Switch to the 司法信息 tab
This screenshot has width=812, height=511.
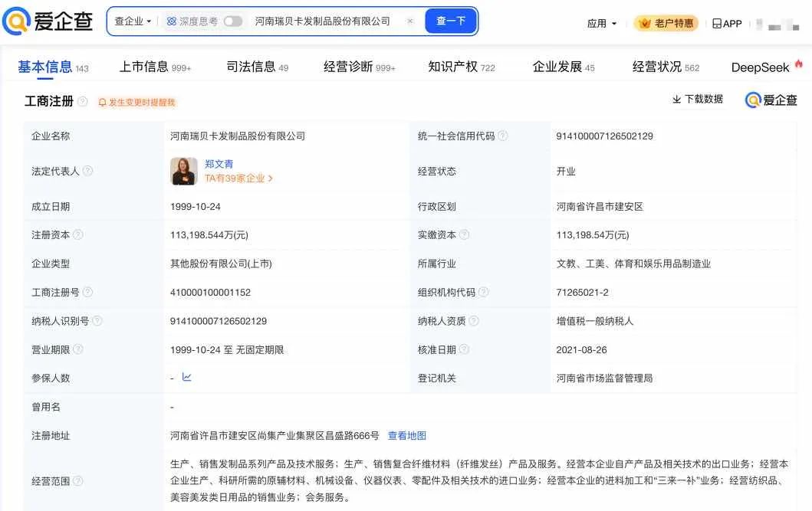(257, 67)
